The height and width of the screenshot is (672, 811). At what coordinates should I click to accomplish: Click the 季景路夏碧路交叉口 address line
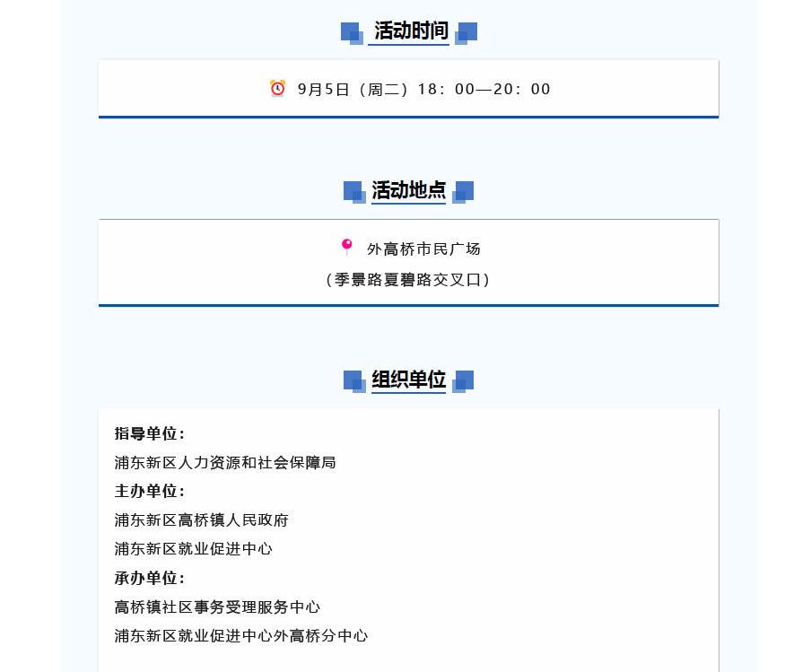pos(409,280)
